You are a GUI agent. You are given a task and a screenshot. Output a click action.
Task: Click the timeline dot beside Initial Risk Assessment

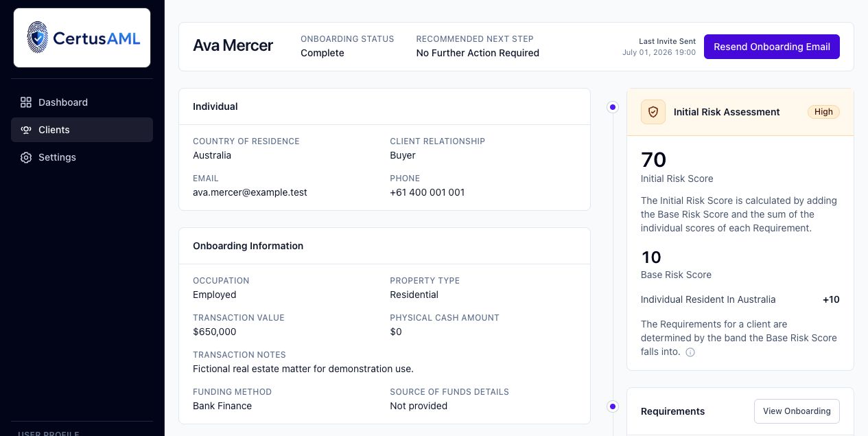point(613,107)
